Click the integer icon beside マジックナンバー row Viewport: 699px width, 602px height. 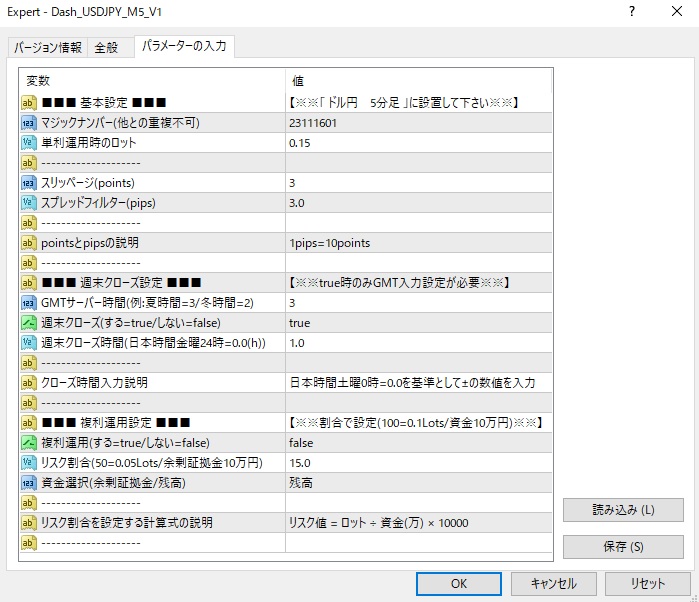click(29, 123)
